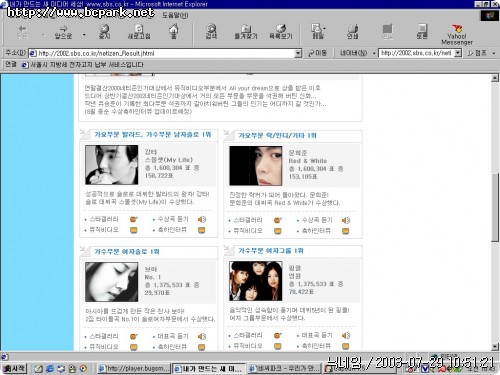This screenshot has width=500, height=375.
Task: Open the 강타 photo in 발라드 card
Action: point(112,165)
